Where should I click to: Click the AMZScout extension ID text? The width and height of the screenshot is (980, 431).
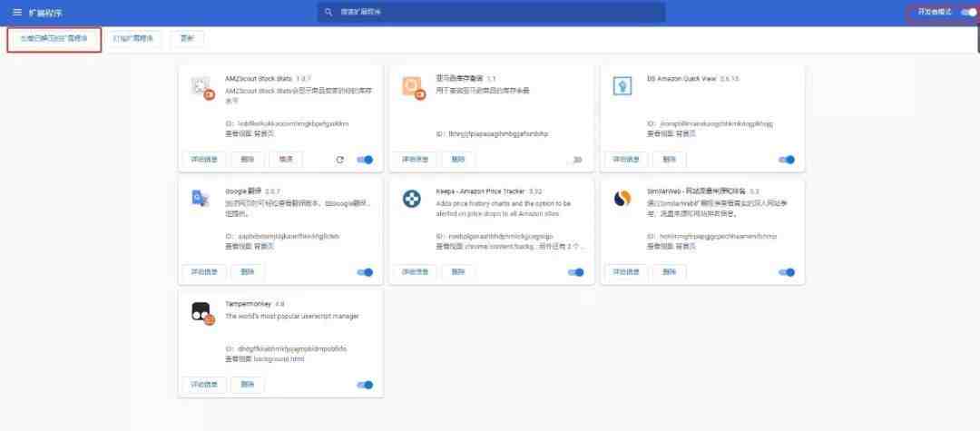[287, 123]
